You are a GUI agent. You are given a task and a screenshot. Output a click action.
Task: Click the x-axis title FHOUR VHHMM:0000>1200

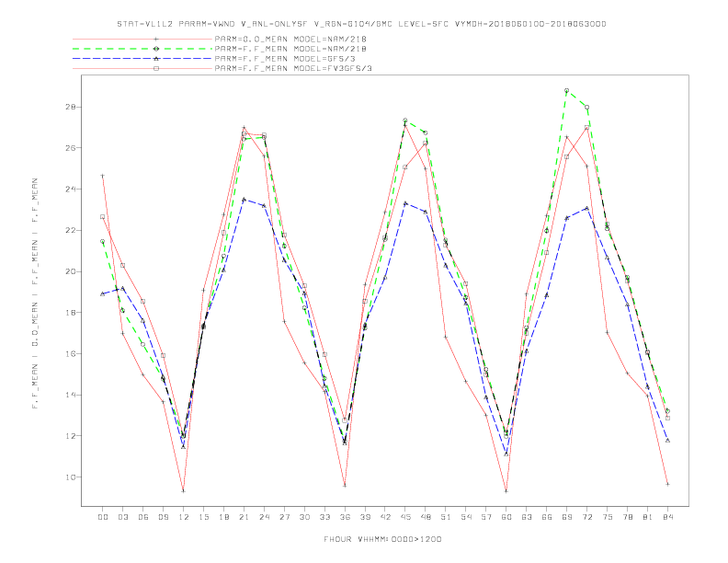pyautogui.click(x=382, y=539)
